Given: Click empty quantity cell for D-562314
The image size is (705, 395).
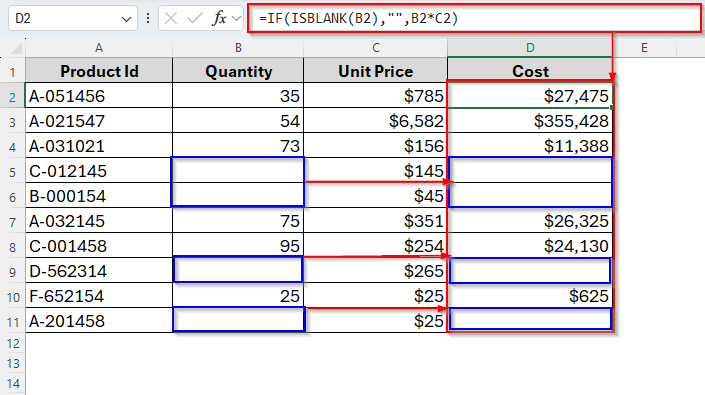Looking at the screenshot, I should [x=238, y=271].
